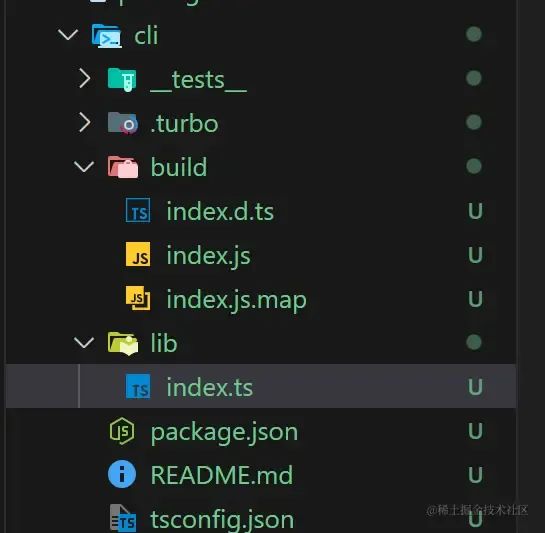Click the info icon beside README.md
Screen dimensions: 545x533
122,474
